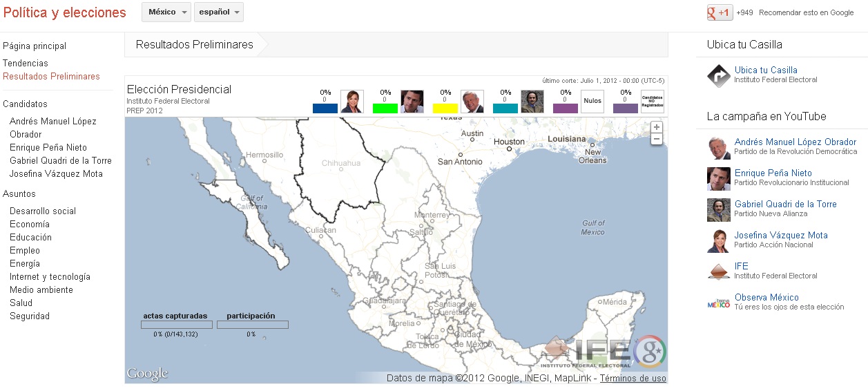Zoom in on the map
This screenshot has width=868, height=391.
pyautogui.click(x=657, y=127)
